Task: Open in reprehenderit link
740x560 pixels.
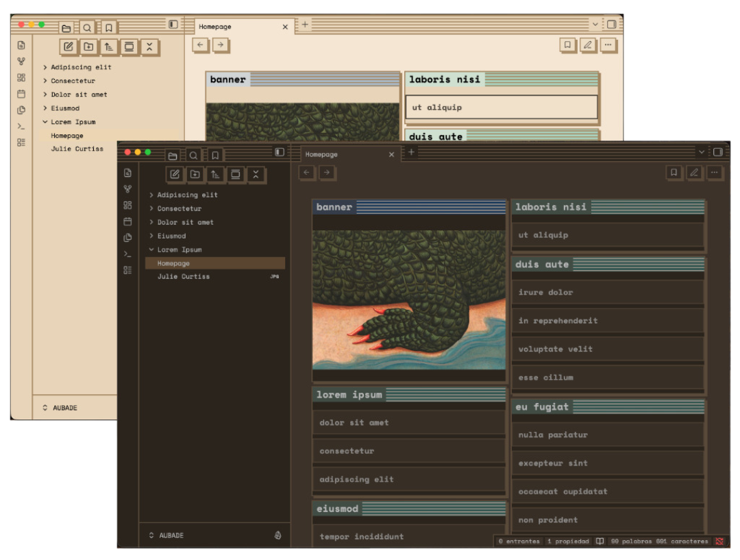Action: 608,321
